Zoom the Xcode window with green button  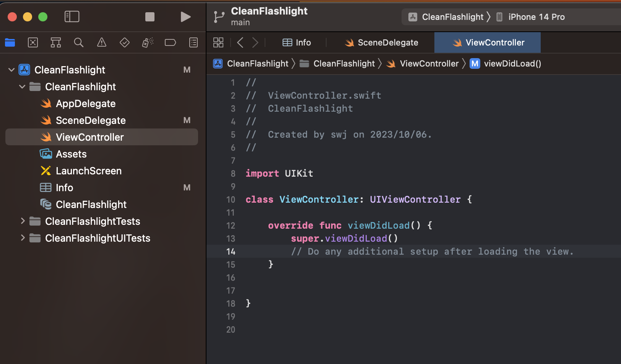43,17
